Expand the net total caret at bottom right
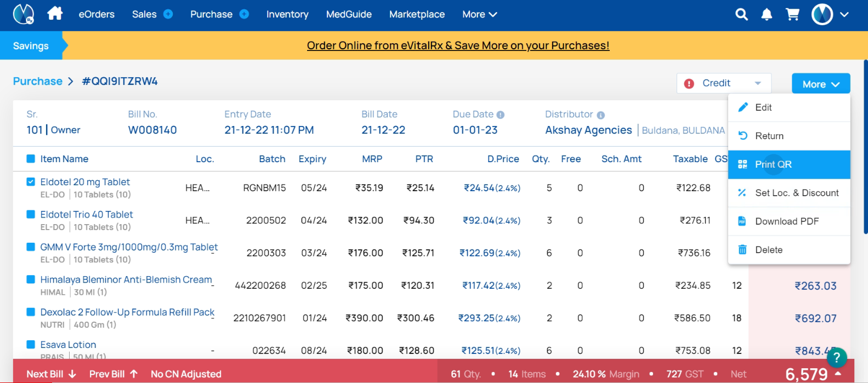 838,374
